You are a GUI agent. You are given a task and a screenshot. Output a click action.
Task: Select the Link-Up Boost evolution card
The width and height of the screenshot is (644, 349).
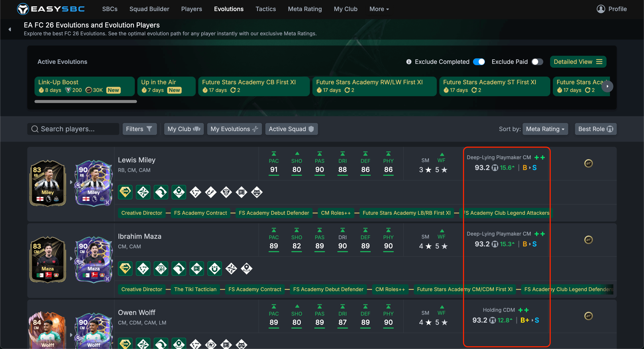click(x=85, y=86)
